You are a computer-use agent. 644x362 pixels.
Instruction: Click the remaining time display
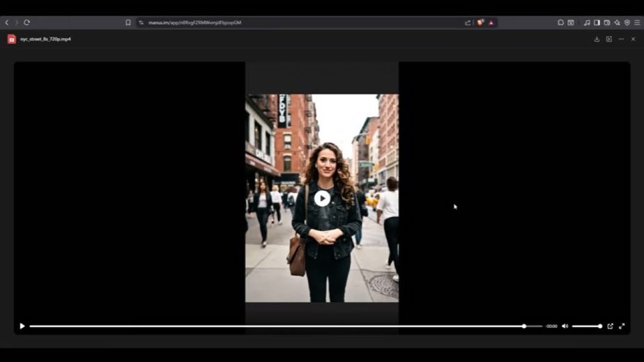551,326
